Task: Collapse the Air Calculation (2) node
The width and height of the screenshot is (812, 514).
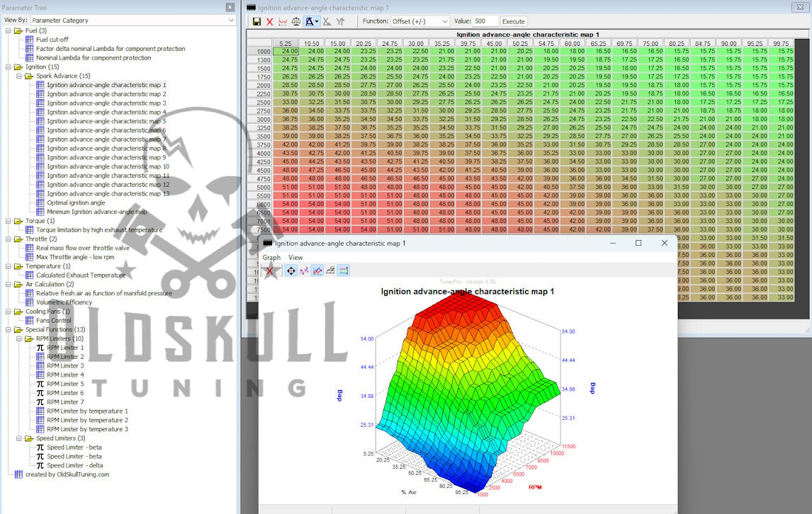Action: (8, 284)
